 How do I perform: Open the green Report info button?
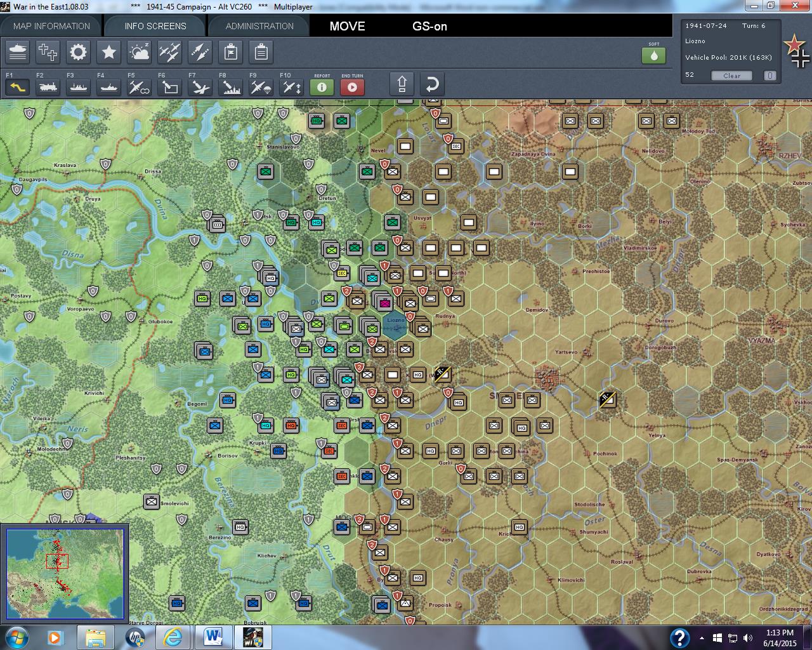[322, 87]
